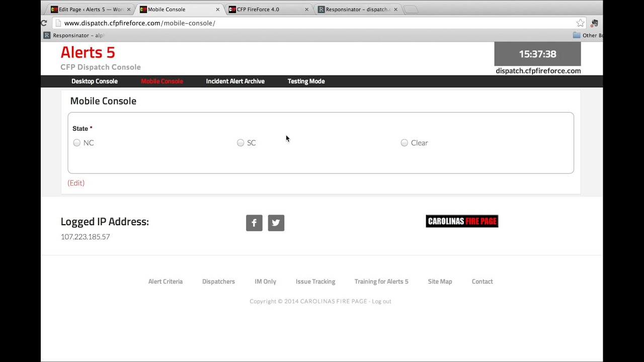The width and height of the screenshot is (644, 362).
Task: Go to Desktop Console in navigation
Action: tap(95, 81)
